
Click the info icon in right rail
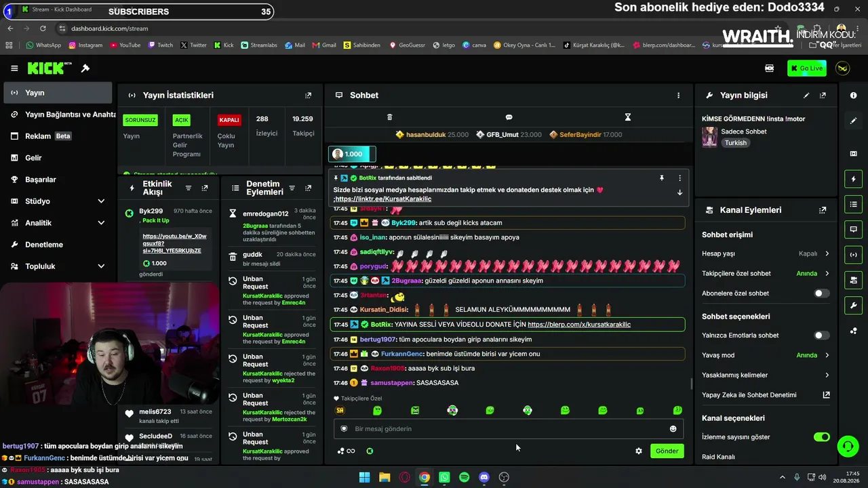[854, 96]
